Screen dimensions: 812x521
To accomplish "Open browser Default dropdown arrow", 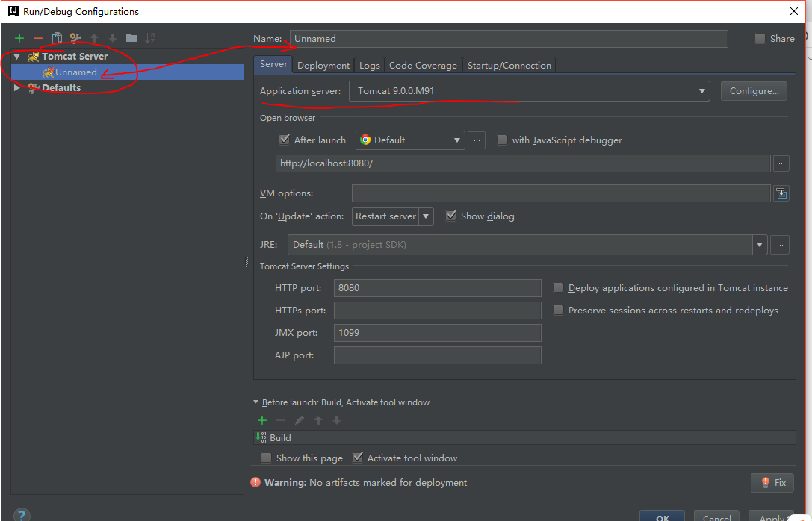I will 456,140.
